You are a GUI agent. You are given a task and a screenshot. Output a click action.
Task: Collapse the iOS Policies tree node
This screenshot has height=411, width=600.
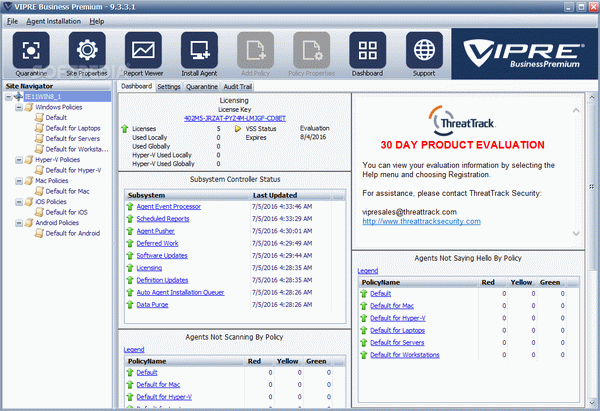[19, 202]
